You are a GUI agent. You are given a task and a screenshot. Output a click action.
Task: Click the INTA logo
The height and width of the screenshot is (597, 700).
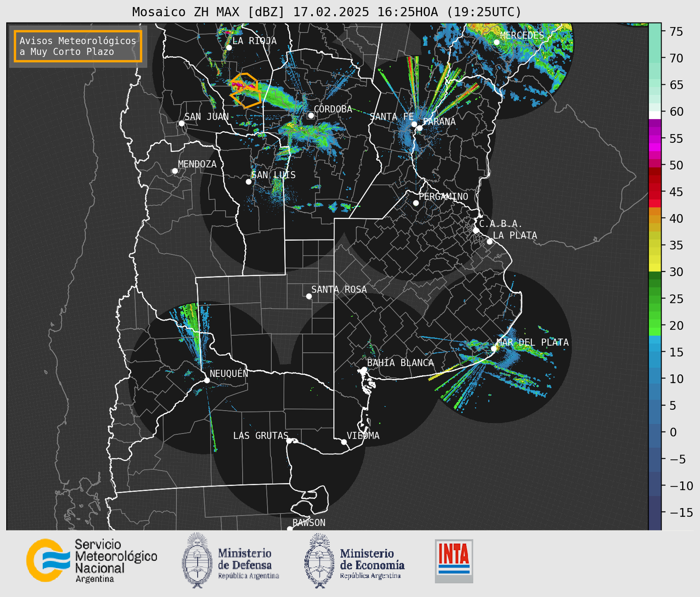454,561
